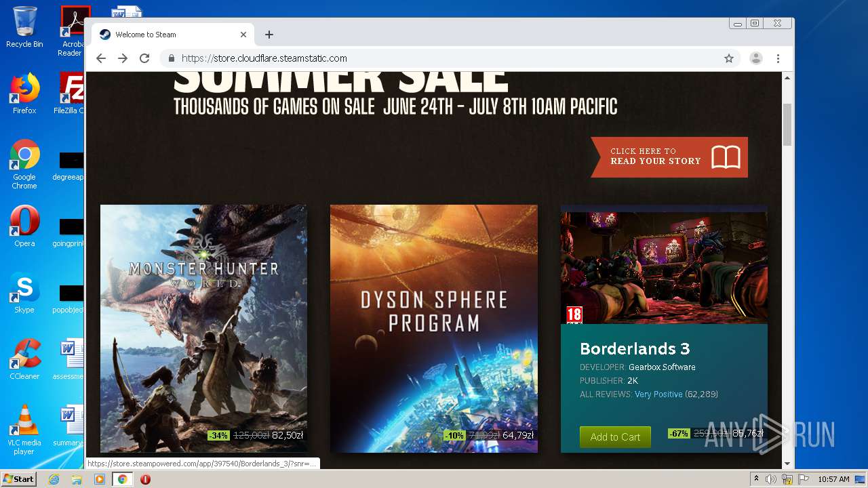Go forward using the browser forward arrow

(x=123, y=58)
